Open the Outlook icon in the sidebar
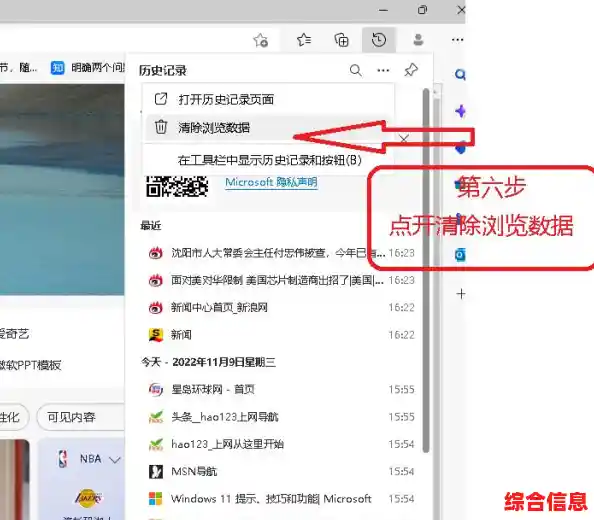594x520 pixels. click(460, 255)
